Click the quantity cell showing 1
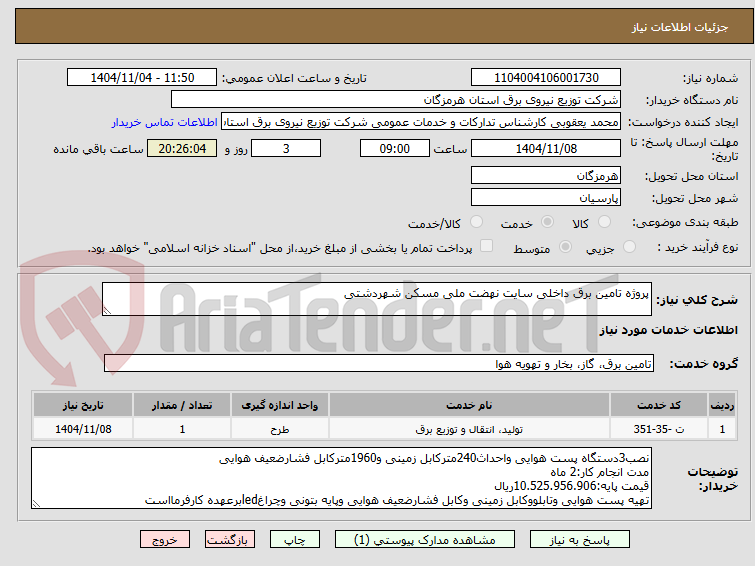 (x=182, y=429)
